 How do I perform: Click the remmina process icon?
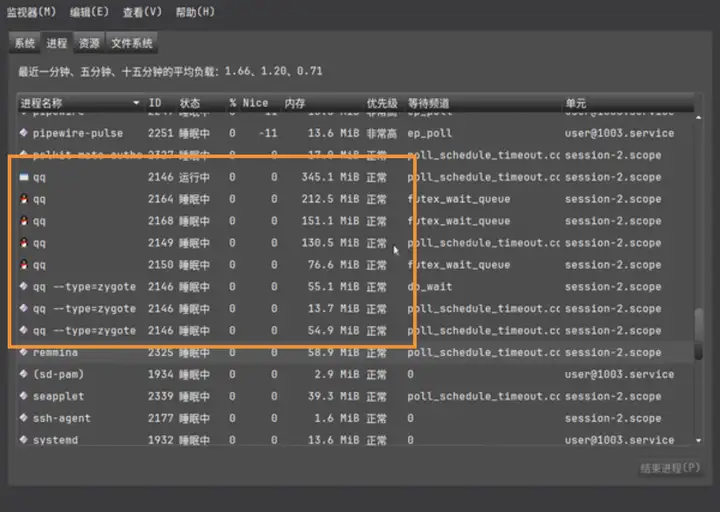tap(23, 352)
